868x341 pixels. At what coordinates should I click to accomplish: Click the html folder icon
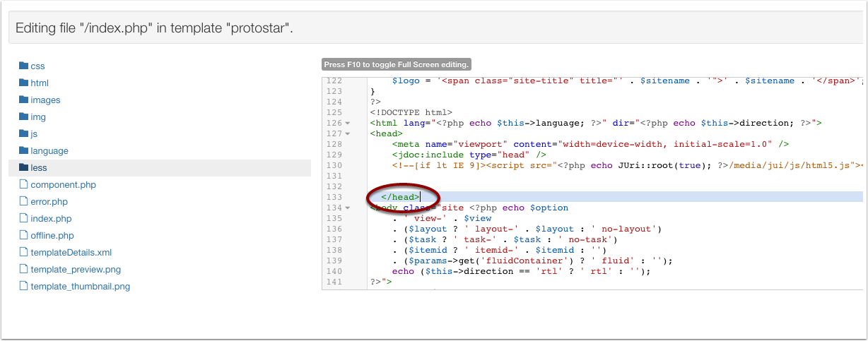click(x=23, y=83)
